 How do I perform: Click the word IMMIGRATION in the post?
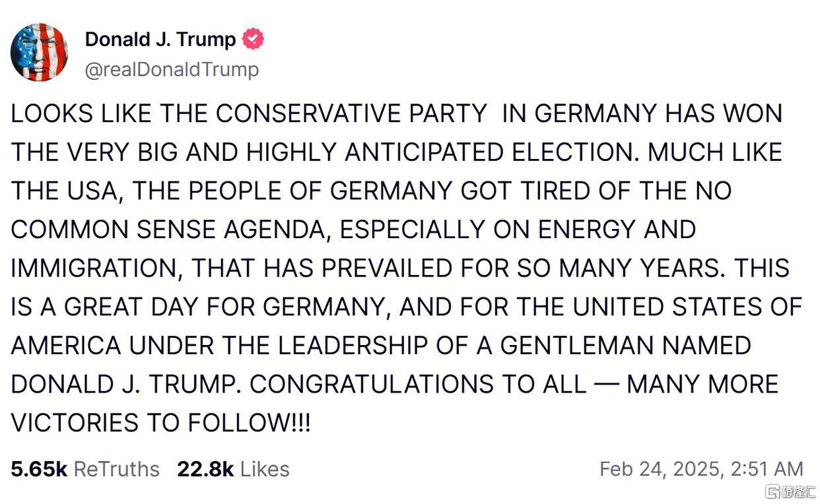(92, 268)
